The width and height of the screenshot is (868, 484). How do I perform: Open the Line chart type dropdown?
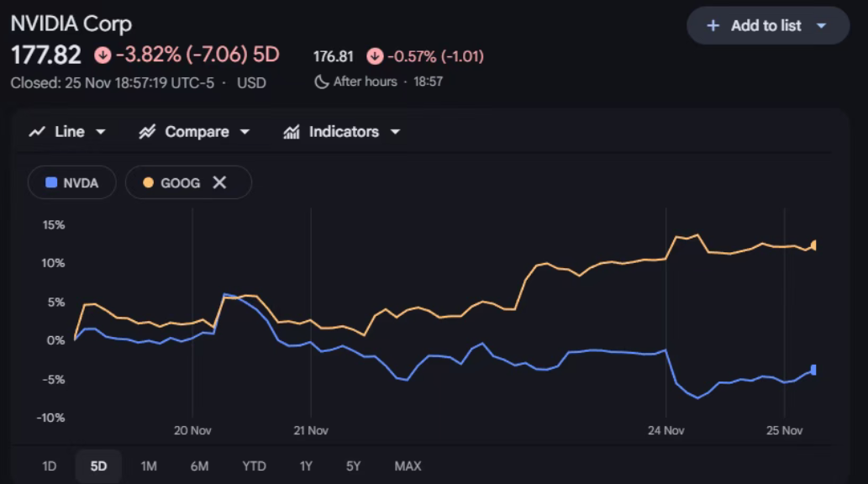(101, 131)
